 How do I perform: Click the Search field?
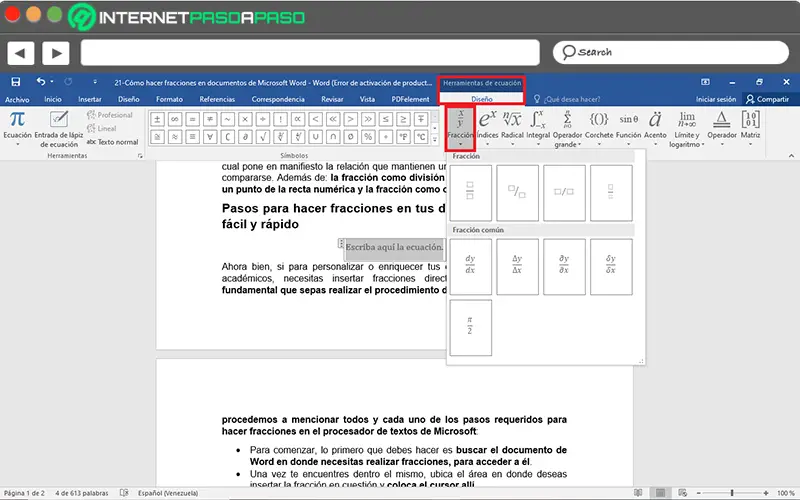(x=670, y=52)
